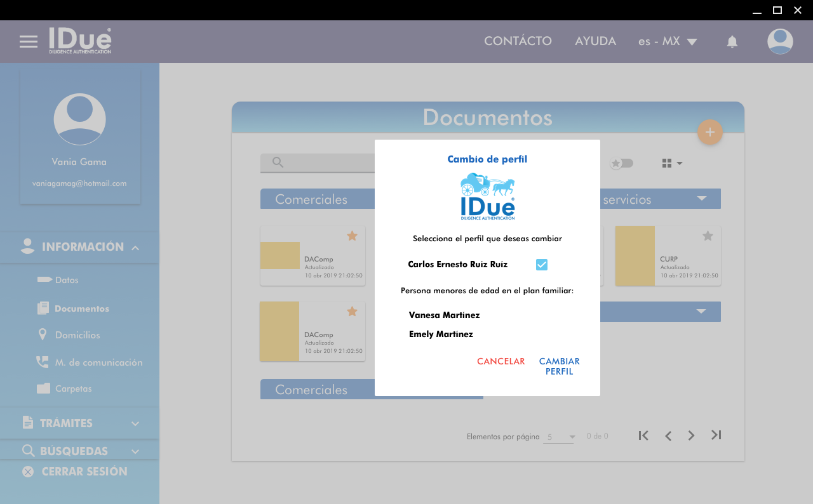Open the grid view options dropdown
Viewport: 813px width, 504px height.
coord(671,163)
